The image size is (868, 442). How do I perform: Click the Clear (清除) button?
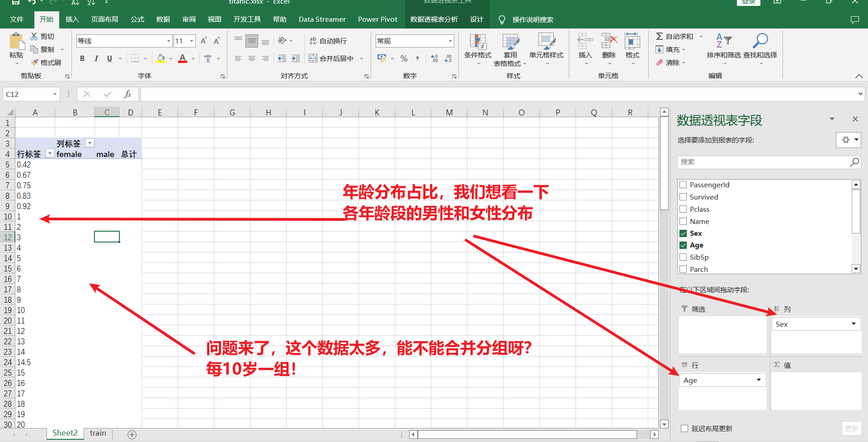coord(668,62)
